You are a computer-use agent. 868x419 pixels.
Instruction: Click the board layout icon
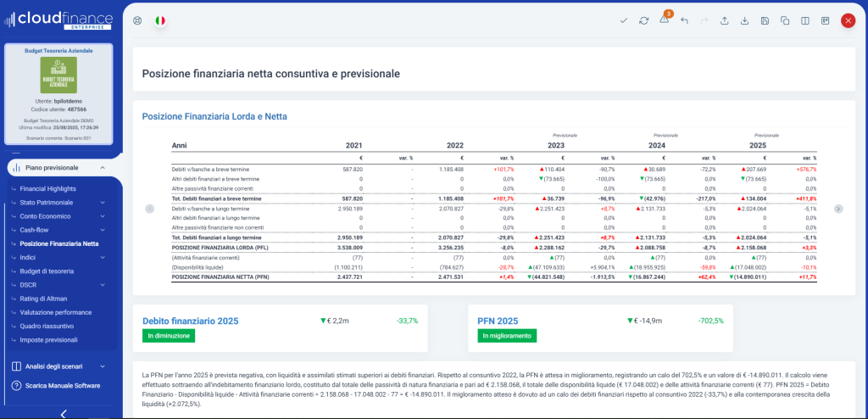coord(826,20)
